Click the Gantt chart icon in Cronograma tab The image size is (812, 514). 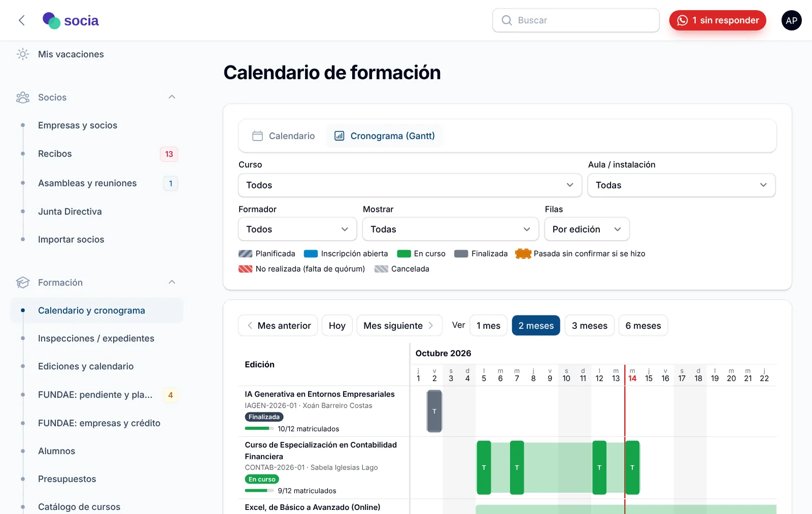click(x=340, y=136)
